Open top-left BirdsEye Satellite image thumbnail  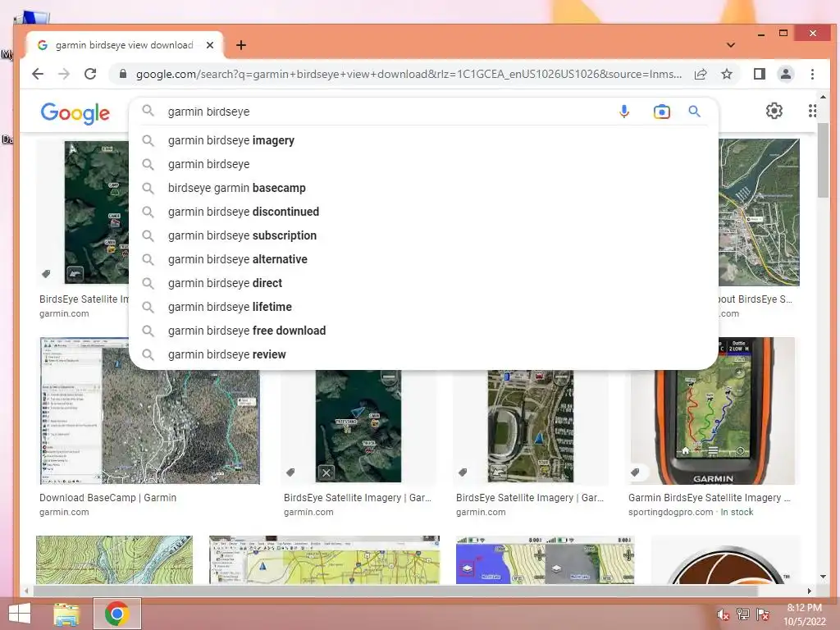coord(97,212)
